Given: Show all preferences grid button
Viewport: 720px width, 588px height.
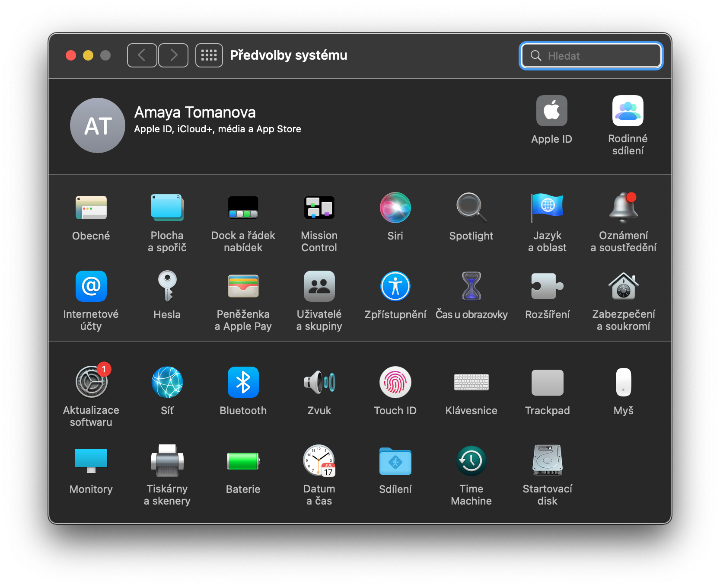Looking at the screenshot, I should [x=209, y=55].
